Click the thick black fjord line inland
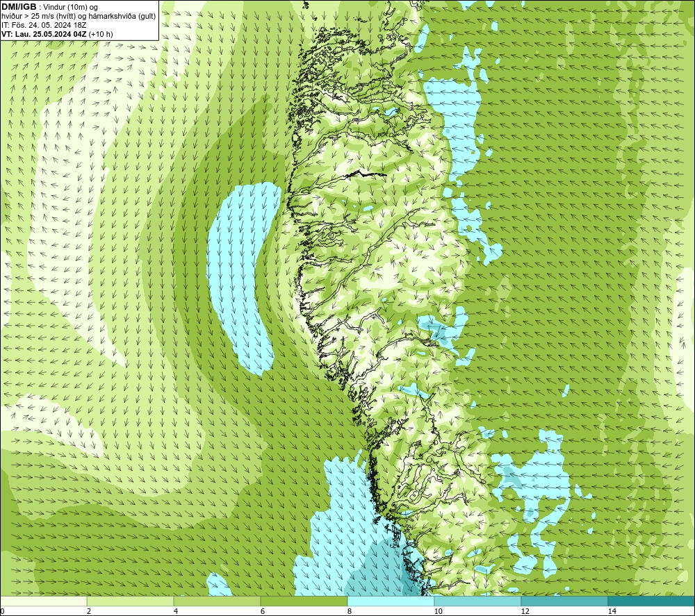Screen dimensions: 695x616 366,174
